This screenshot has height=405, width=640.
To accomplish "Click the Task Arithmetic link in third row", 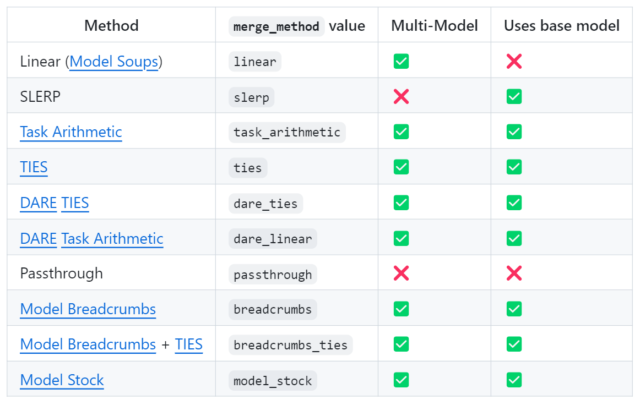I will click(x=71, y=132).
